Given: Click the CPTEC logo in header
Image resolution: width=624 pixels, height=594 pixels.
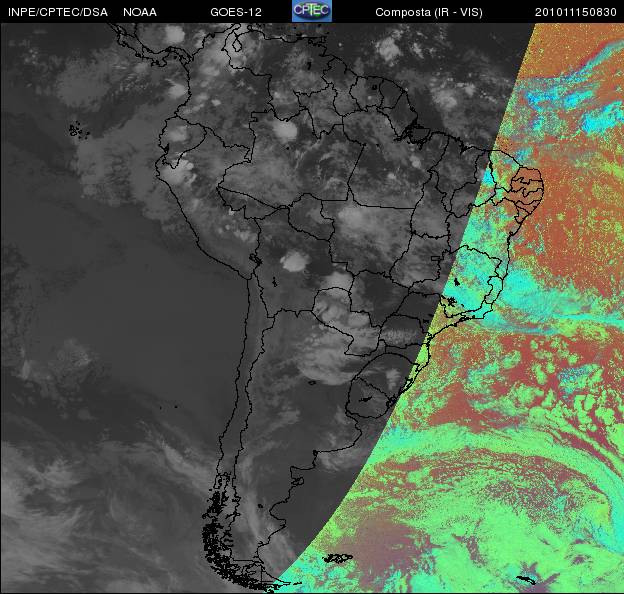Looking at the screenshot, I should pos(312,11).
